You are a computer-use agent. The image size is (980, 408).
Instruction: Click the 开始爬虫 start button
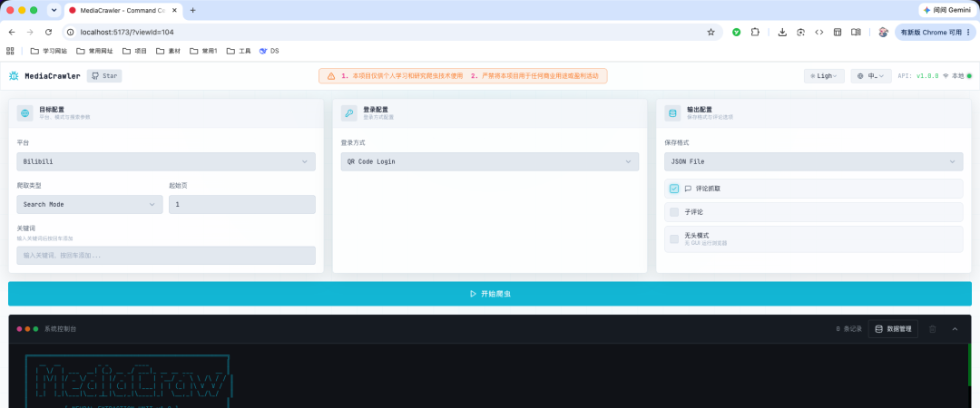coord(489,294)
